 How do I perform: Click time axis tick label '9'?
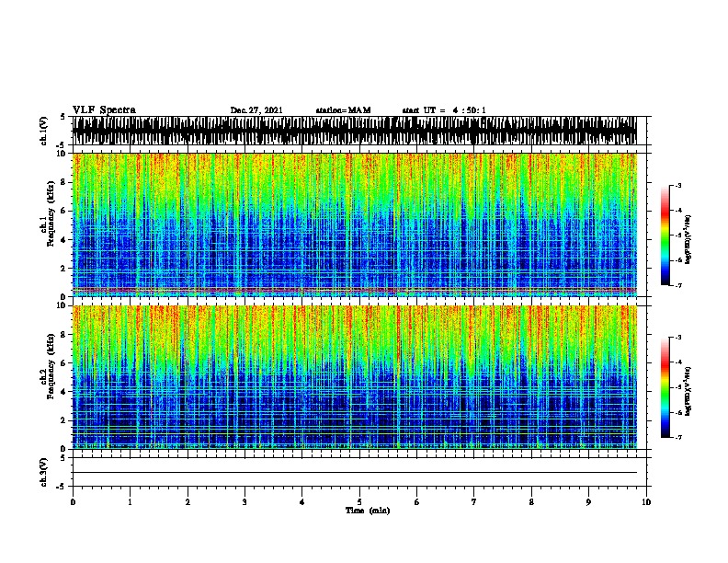pyautogui.click(x=588, y=502)
